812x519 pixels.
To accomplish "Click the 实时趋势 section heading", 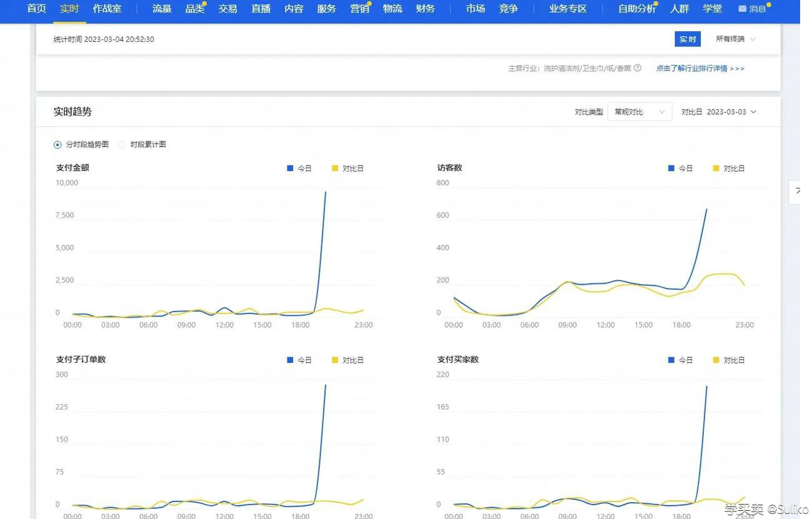I will pyautogui.click(x=73, y=112).
